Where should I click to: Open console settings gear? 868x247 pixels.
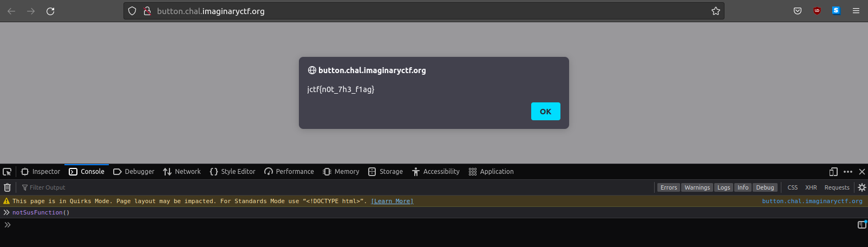point(862,187)
